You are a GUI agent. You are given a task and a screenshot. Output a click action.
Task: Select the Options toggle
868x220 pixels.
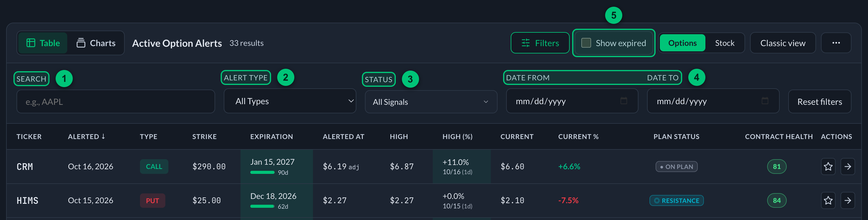682,43
